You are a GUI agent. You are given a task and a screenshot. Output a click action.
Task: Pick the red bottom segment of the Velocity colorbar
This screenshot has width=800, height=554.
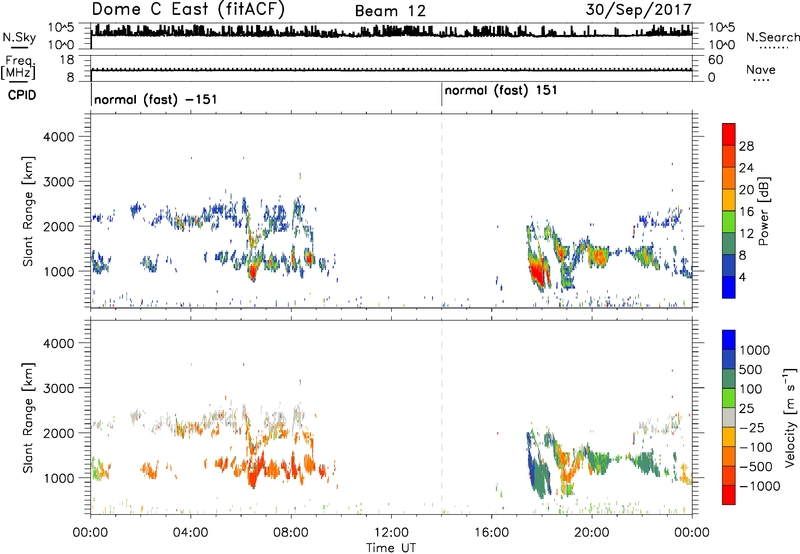point(729,495)
